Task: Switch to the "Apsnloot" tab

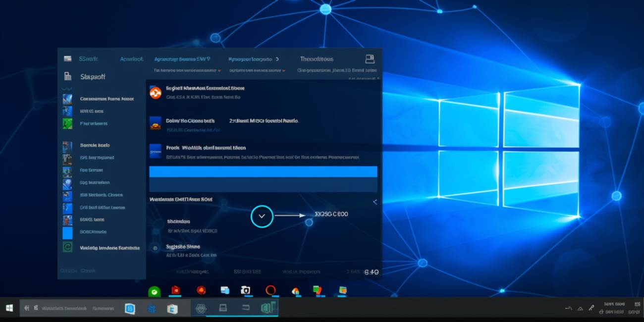Action: [x=131, y=59]
